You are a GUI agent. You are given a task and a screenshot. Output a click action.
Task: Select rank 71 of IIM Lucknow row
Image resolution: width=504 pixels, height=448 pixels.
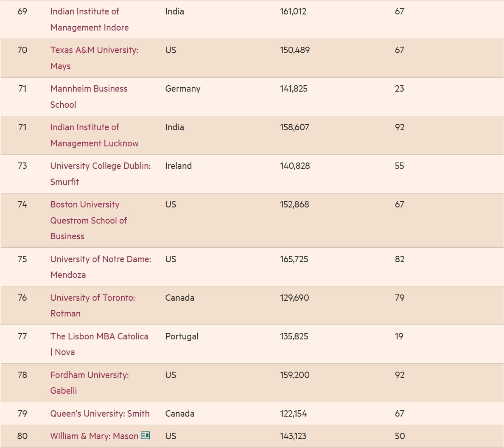[x=22, y=127]
